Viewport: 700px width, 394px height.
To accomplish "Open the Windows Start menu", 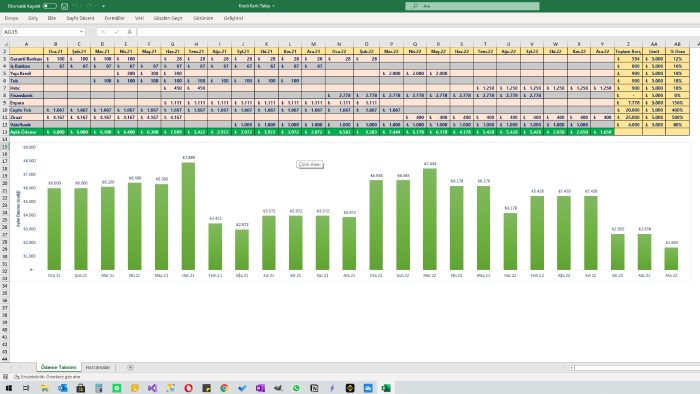I will click(x=8, y=388).
